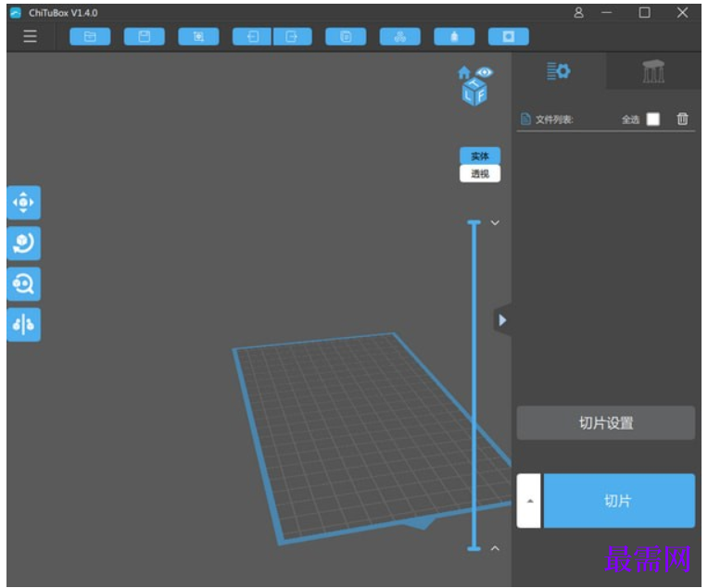The width and height of the screenshot is (708, 588).
Task: Click the save project toolbar icon
Action: click(x=144, y=36)
